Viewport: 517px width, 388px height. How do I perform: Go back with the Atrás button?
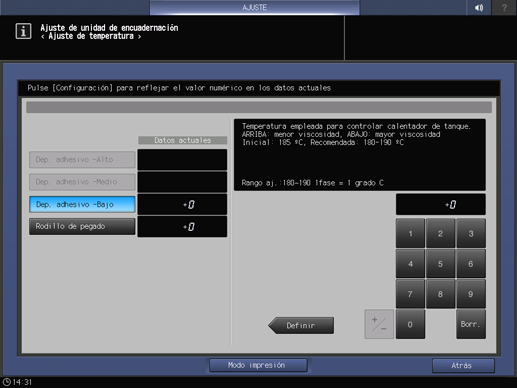tap(463, 366)
